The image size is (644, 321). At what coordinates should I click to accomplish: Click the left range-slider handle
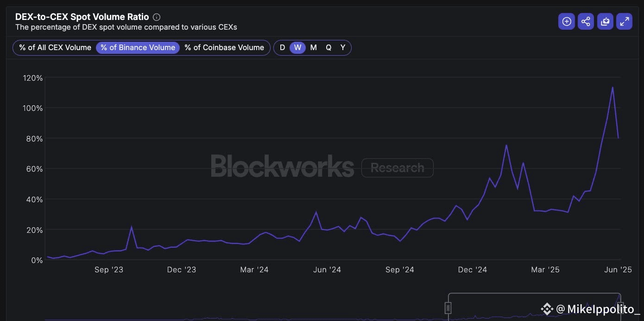point(448,308)
